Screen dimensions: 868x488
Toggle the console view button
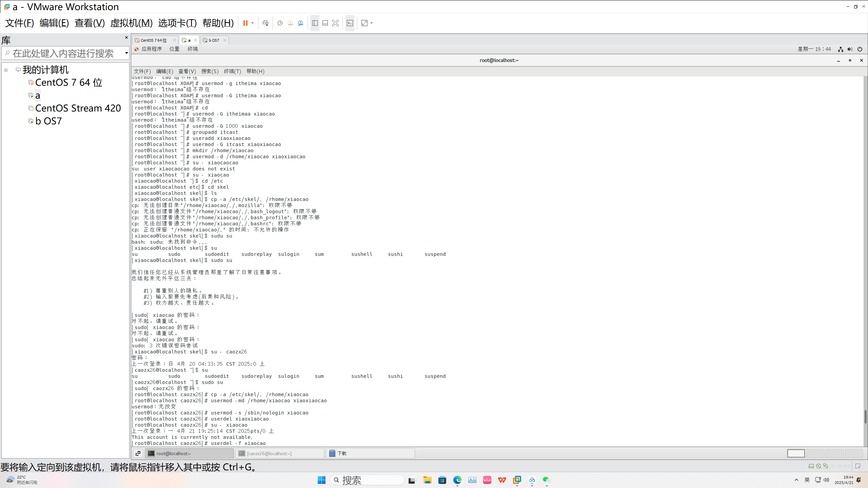coord(350,23)
